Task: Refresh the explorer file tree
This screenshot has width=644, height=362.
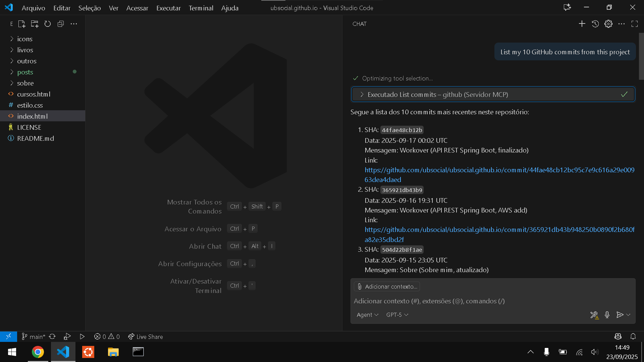Action: (x=48, y=24)
